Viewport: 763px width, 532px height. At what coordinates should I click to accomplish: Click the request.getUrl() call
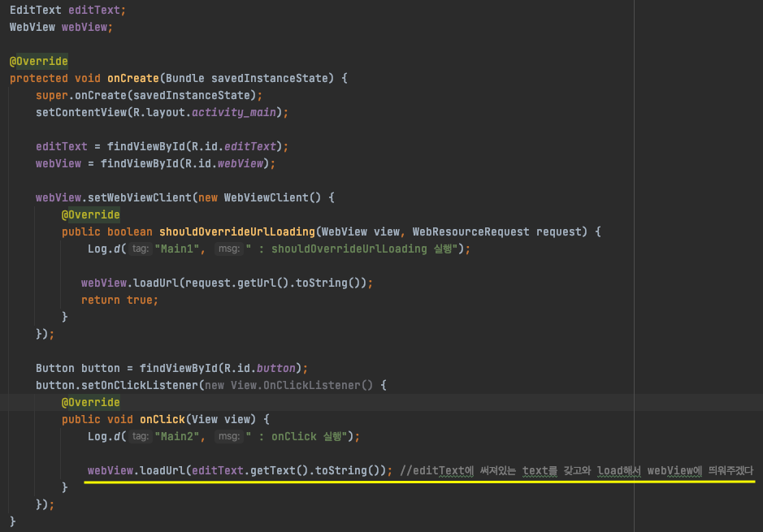coord(237,283)
